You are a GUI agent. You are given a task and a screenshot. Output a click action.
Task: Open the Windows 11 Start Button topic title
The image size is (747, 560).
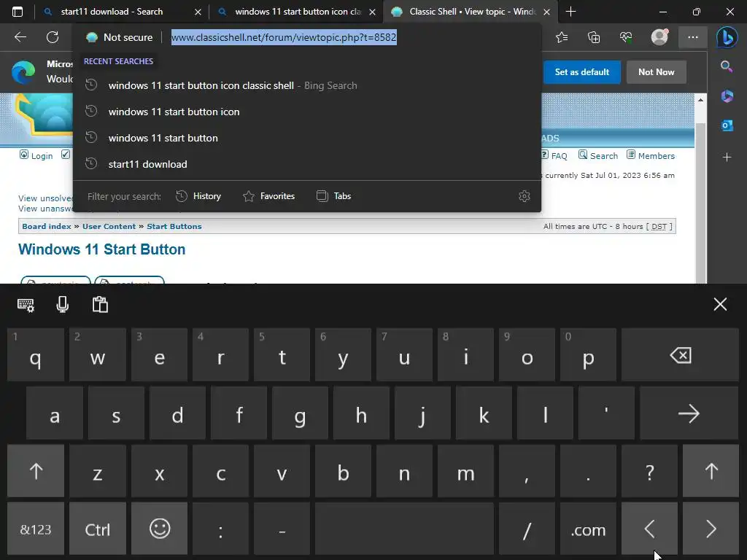(x=101, y=249)
